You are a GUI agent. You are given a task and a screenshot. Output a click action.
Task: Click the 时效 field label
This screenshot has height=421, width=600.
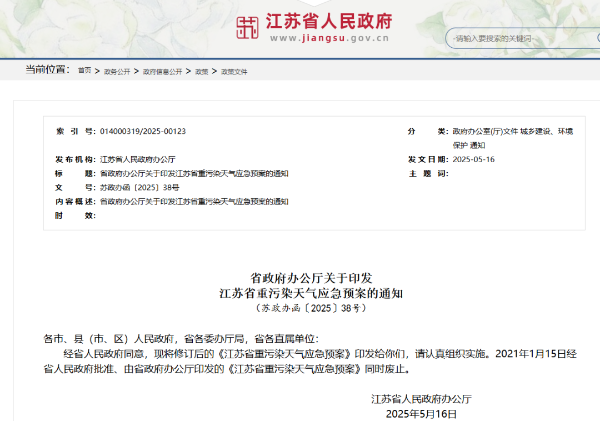(75, 215)
